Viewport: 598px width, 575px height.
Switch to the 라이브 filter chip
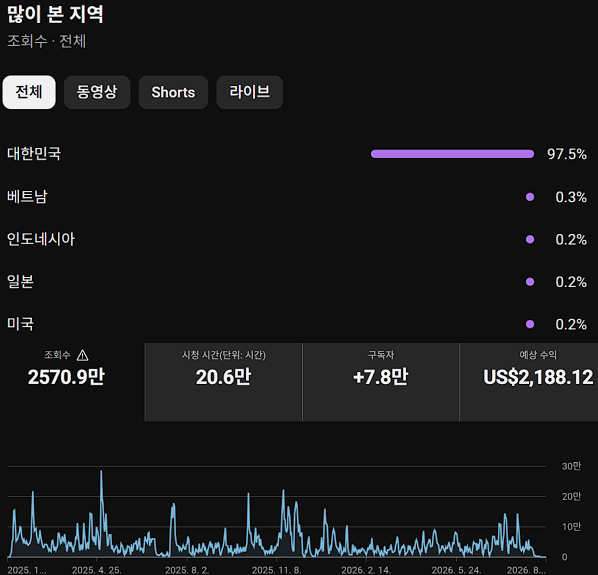[x=249, y=92]
